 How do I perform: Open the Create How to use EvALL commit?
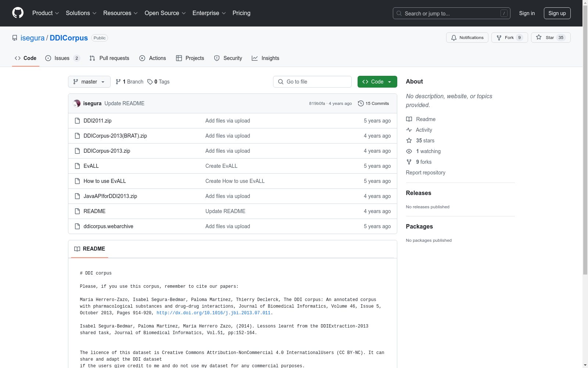point(235,181)
